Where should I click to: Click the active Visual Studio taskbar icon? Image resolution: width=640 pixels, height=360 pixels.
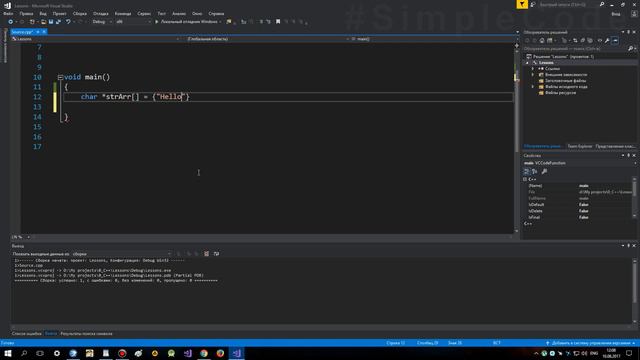tap(237, 353)
